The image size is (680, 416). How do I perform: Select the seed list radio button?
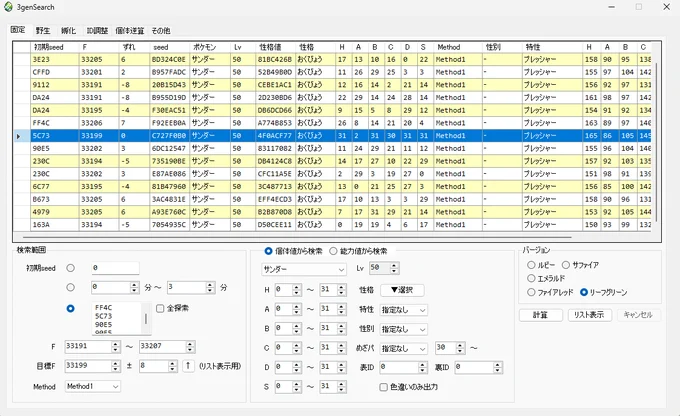[x=70, y=308]
